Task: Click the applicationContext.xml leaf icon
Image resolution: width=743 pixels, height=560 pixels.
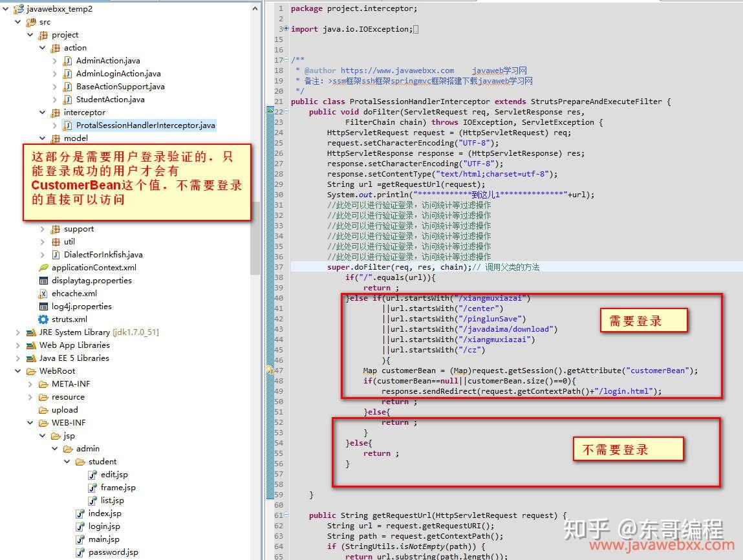Action: click(x=43, y=267)
